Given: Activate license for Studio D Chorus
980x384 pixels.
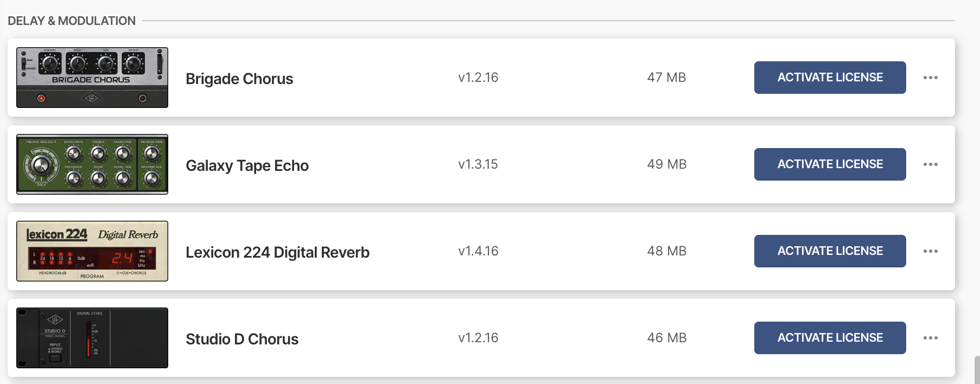Looking at the screenshot, I should coord(830,338).
